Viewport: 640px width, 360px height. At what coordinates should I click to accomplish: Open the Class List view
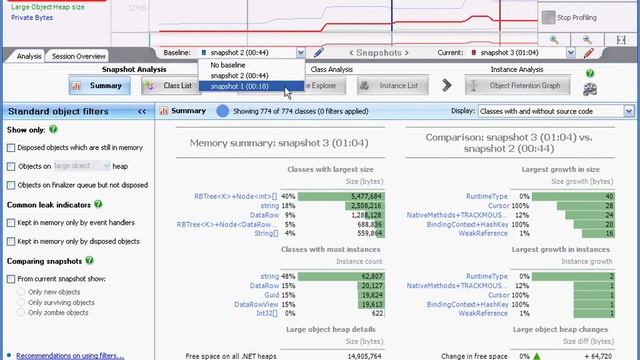(x=171, y=86)
